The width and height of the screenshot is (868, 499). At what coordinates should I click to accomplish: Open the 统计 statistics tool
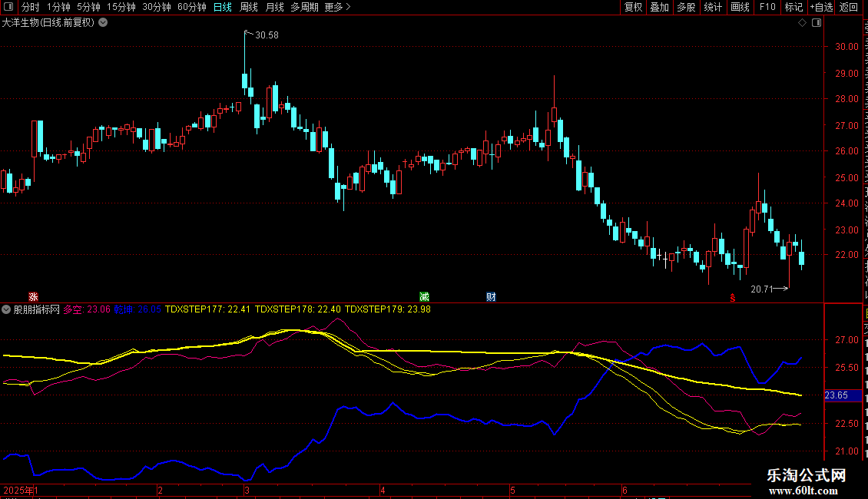(x=712, y=7)
